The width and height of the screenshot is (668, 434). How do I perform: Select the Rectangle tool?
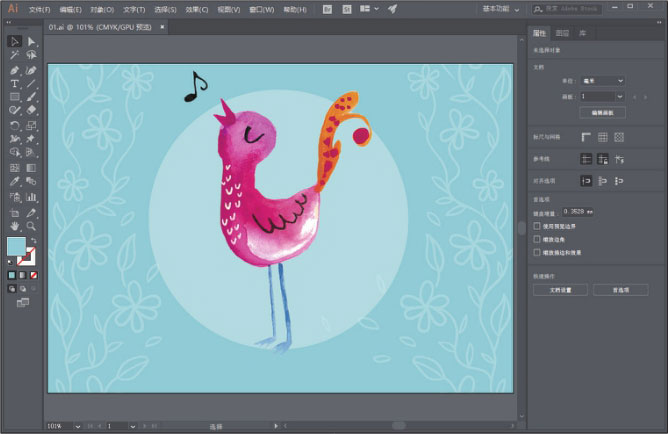point(15,97)
